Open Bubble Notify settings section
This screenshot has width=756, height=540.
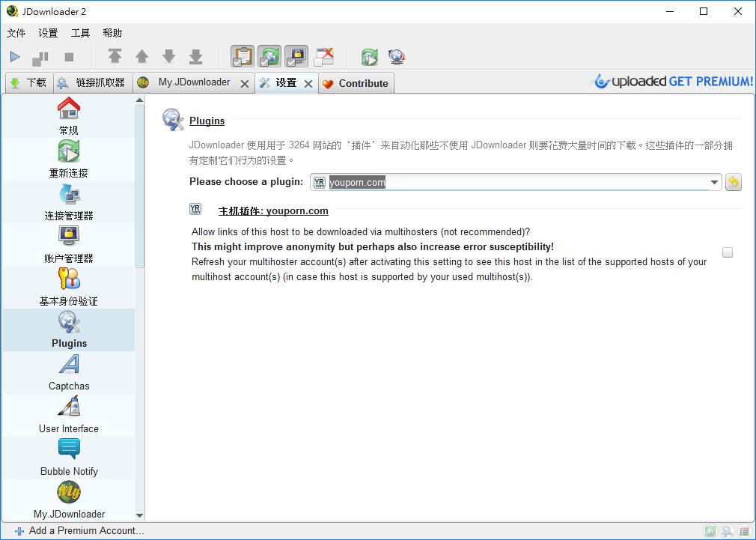(x=68, y=458)
